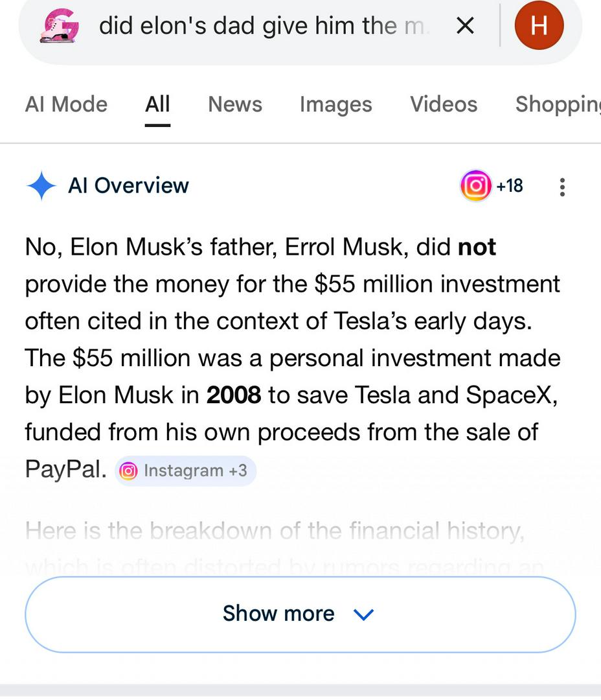Expand the overview using the Show more chevron

[x=364, y=614]
